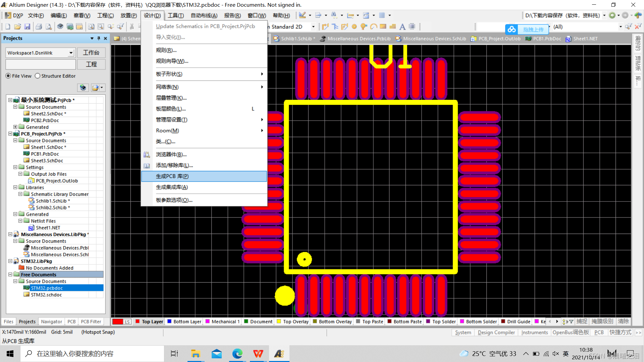Screen dimensions: 644x362
Task: Open Altium Designer from the Windows taskbar
Action: 279,354
